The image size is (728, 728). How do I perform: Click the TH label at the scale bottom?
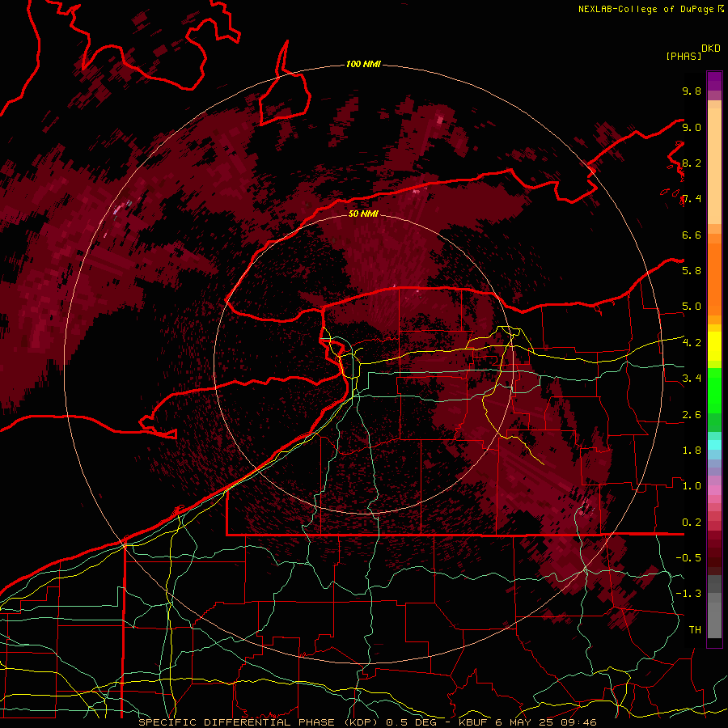click(695, 629)
